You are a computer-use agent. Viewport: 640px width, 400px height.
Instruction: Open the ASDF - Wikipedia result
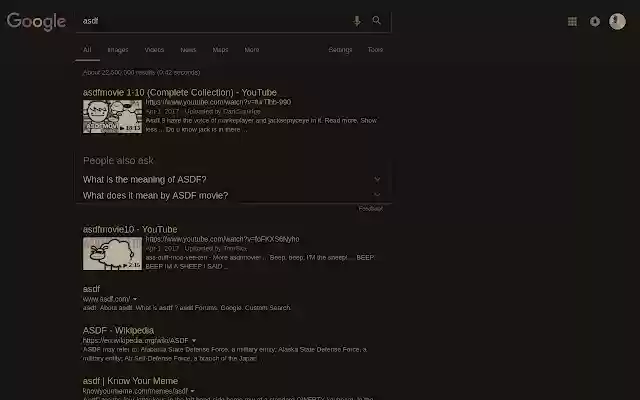pos(118,330)
